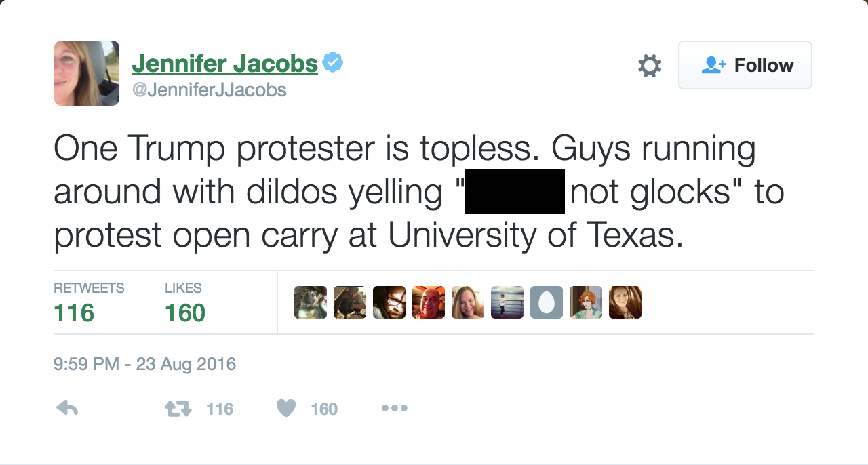View the 116 retweets list
Viewport: 868px width, 465px height.
coord(74,312)
